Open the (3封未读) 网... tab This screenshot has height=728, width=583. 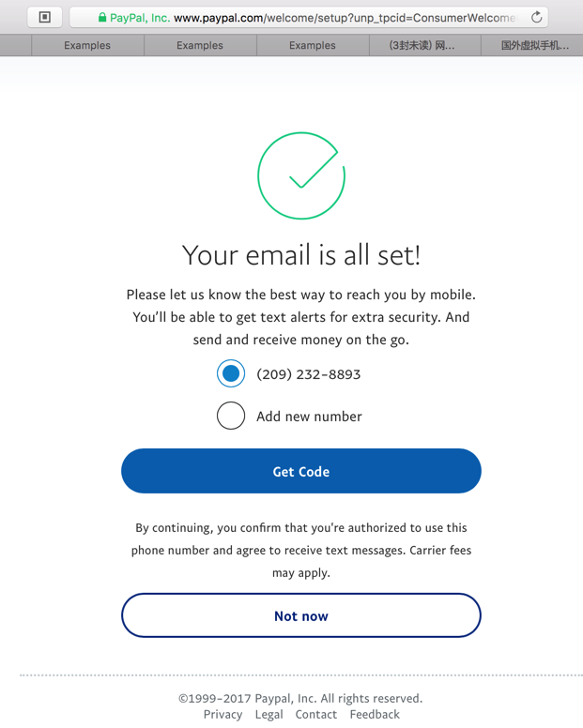[x=422, y=45]
